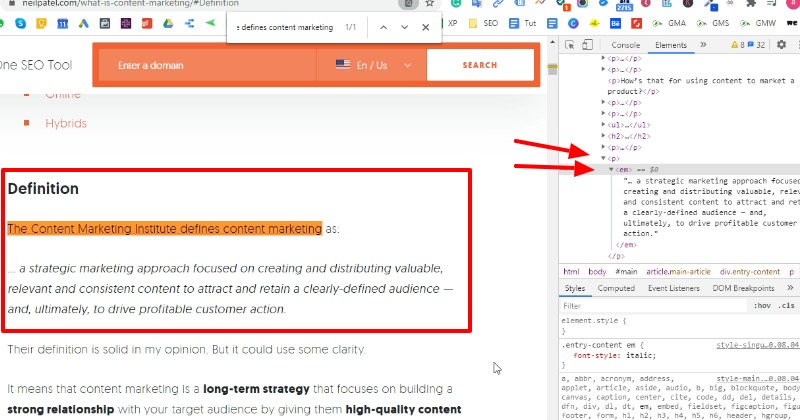Open the Slack bookmark icon

coord(126,23)
